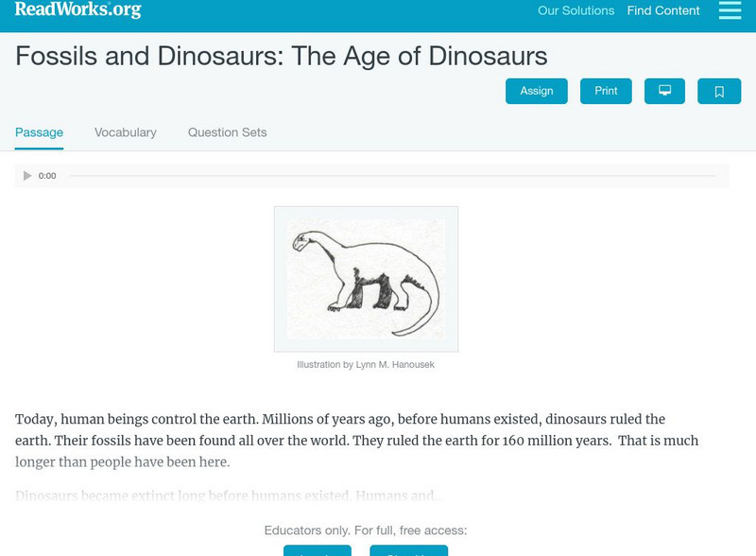The image size is (756, 556).
Task: Click the right partially hidden blue button at bottom
Action: pos(408,550)
